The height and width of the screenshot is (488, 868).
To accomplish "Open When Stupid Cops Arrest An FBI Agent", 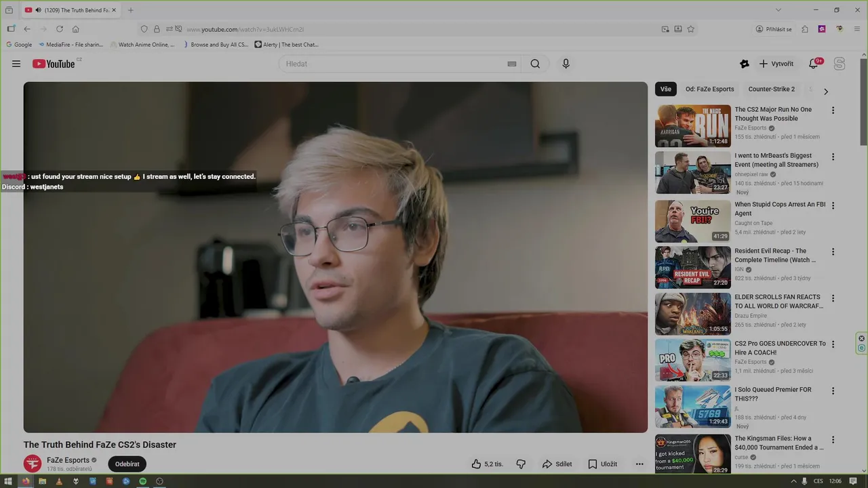I will 780,209.
